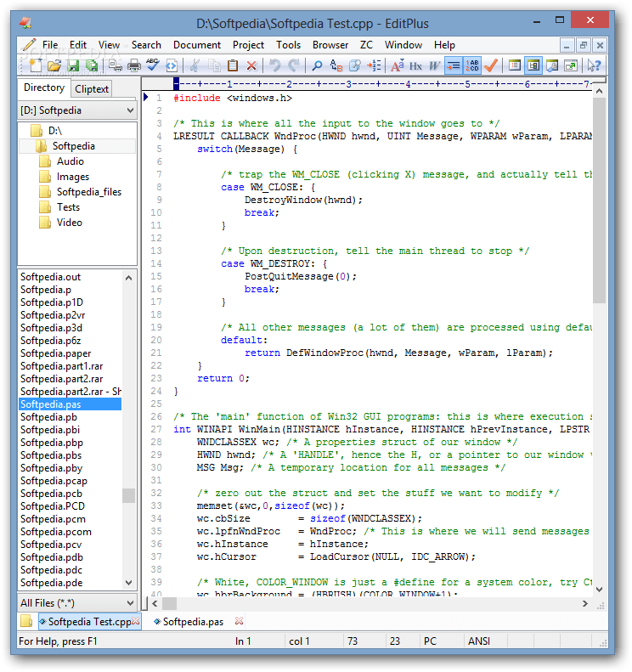
Task: Toggle line numbers with the 1AB 2CD icon
Action: (472, 65)
